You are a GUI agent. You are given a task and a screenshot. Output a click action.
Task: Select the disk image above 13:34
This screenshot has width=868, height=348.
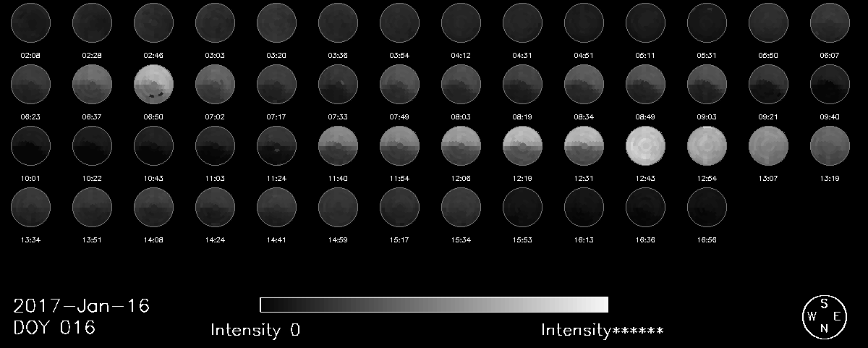pyautogui.click(x=30, y=208)
